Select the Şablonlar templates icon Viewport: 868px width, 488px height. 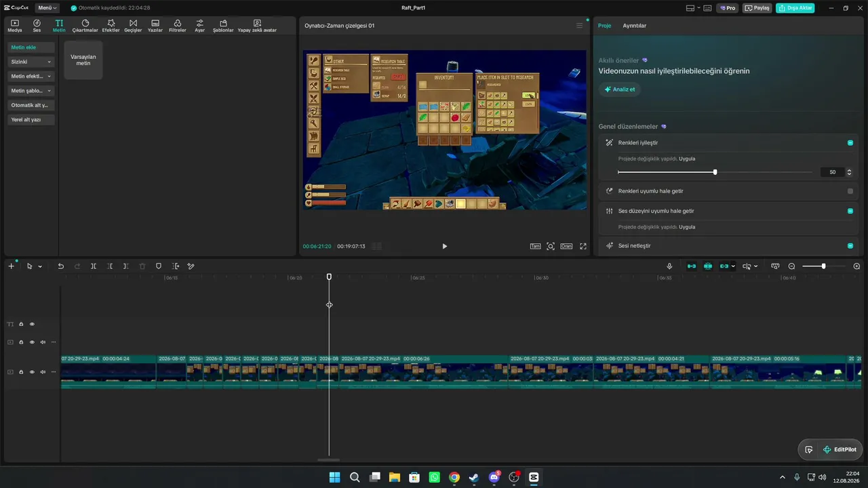click(x=223, y=26)
